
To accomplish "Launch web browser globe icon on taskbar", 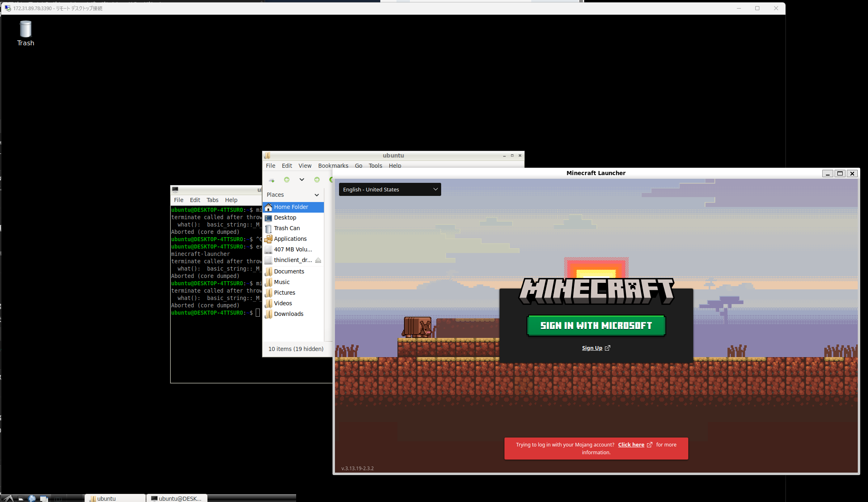I will (x=32, y=498).
